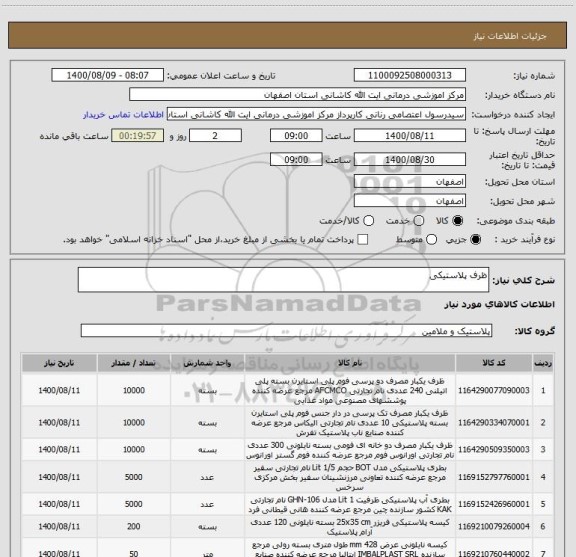Click the row 1 item name with AFCMCO
The height and width of the screenshot is (557, 576).
pos(350,390)
